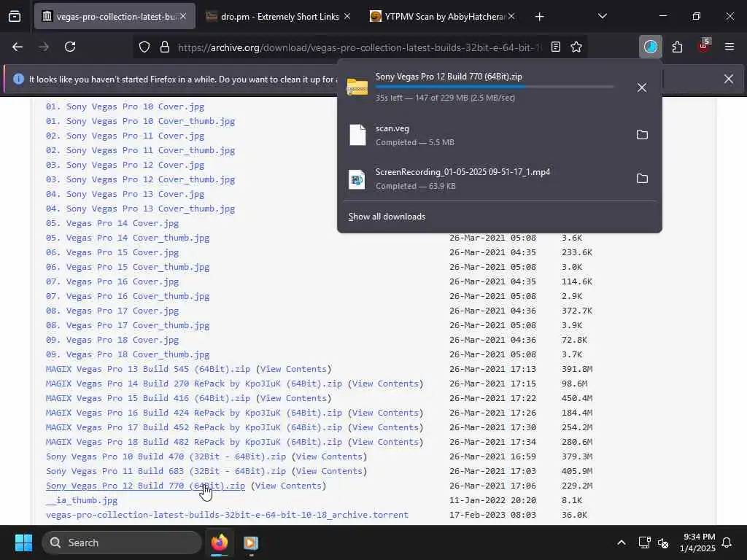The height and width of the screenshot is (560, 747).
Task: Download Sony Vegas Pro 12 Build 770 zip
Action: (x=145, y=486)
